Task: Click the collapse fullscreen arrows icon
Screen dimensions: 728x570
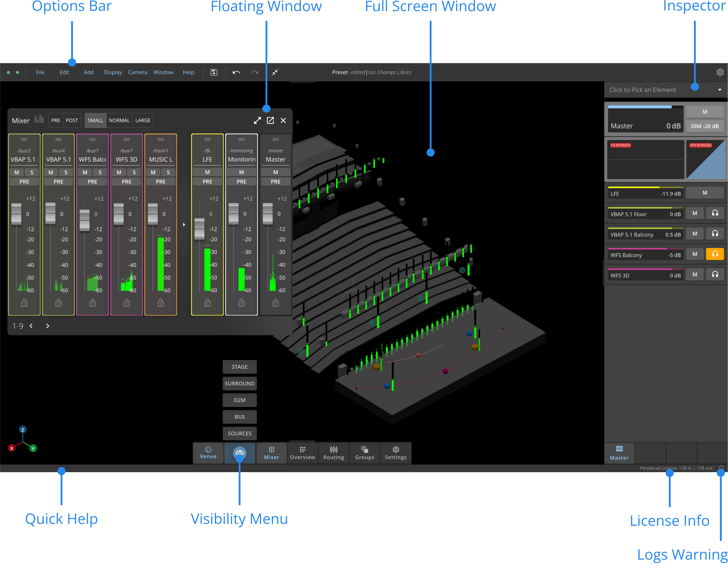Action: 275,72
